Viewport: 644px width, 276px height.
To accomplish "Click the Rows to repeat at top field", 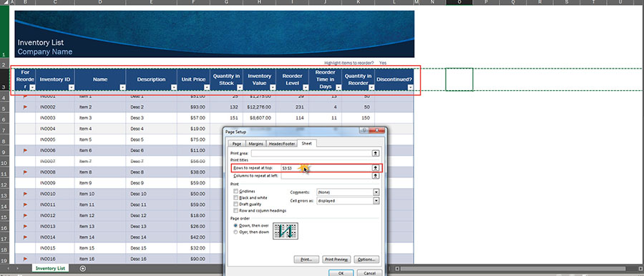I will 326,168.
